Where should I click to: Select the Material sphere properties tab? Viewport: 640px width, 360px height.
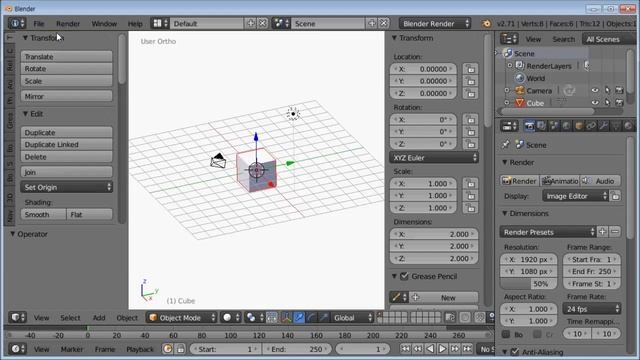[x=628, y=126]
